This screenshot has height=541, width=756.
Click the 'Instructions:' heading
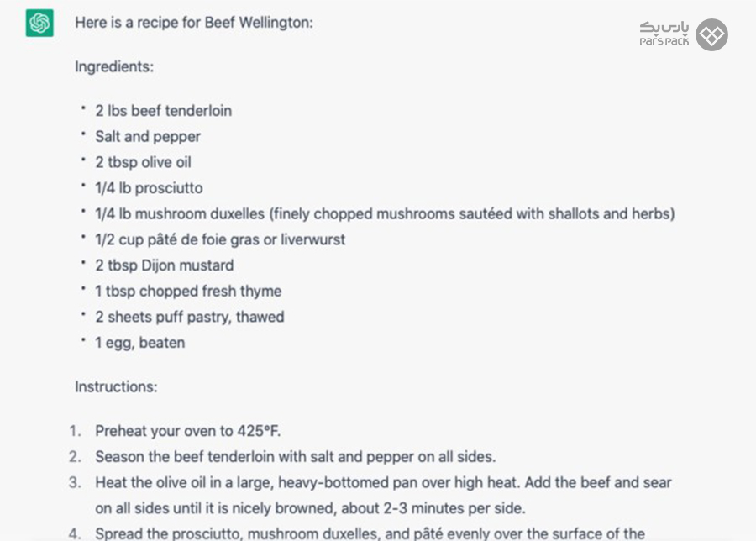coord(116,386)
